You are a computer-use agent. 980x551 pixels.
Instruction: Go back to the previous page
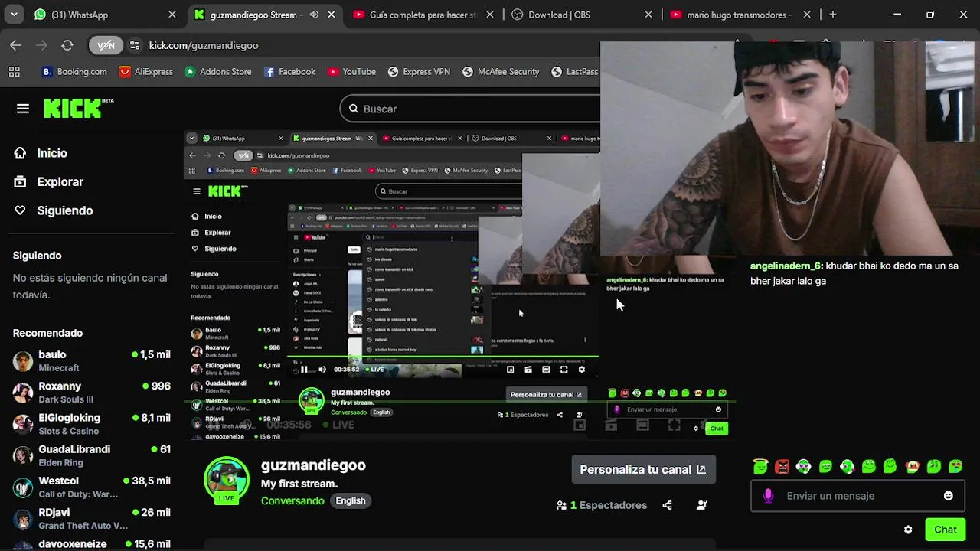(16, 45)
